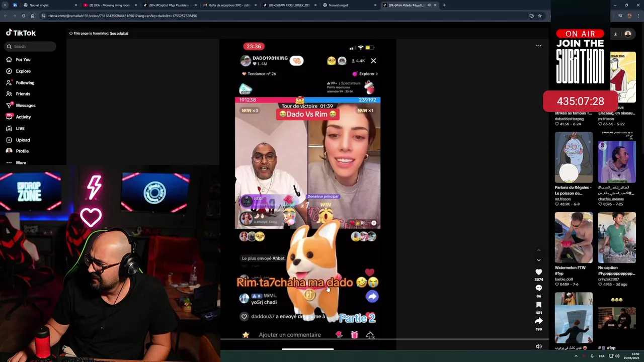Click the neon heart icon
The width and height of the screenshot is (644, 362).
point(91,218)
